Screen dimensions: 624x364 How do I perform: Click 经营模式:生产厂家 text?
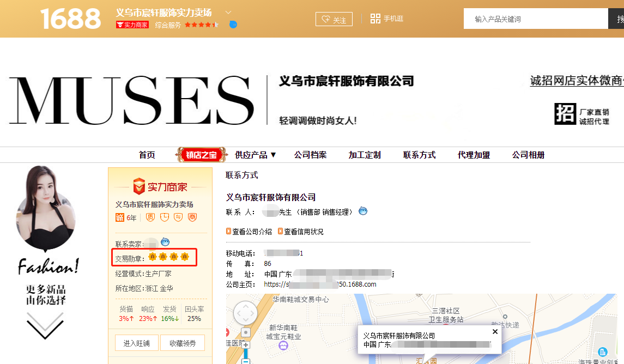(143, 274)
